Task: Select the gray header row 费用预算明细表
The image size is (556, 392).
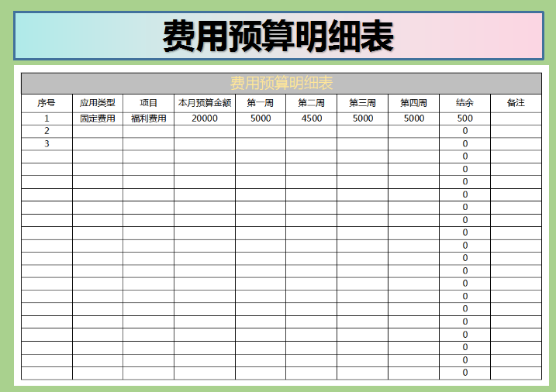Action: [281, 84]
